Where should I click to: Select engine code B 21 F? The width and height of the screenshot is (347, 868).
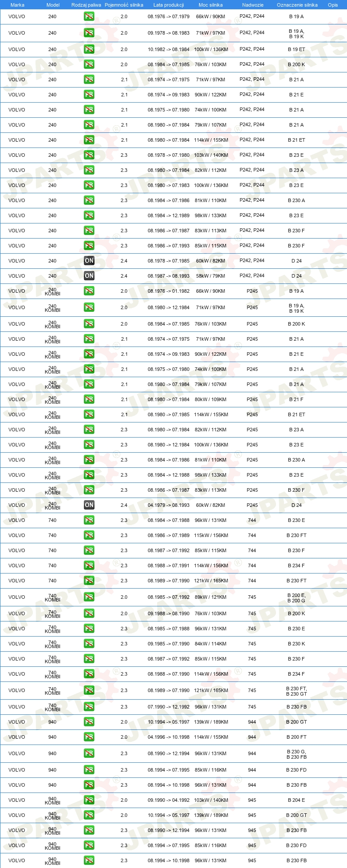click(x=296, y=399)
